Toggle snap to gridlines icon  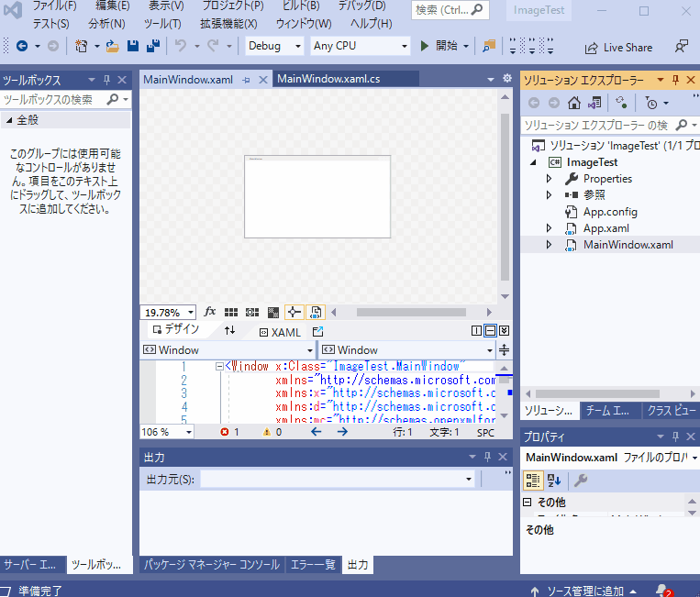[252, 313]
